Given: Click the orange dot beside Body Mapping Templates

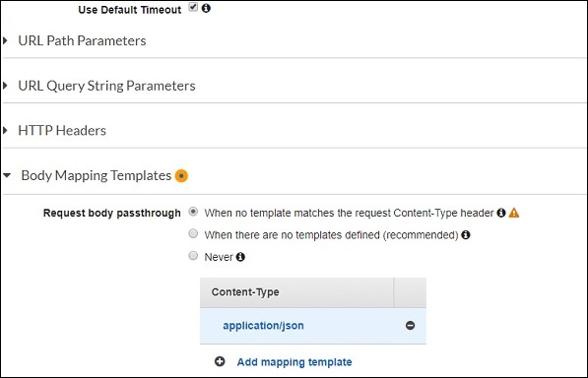Looking at the screenshot, I should 181,175.
